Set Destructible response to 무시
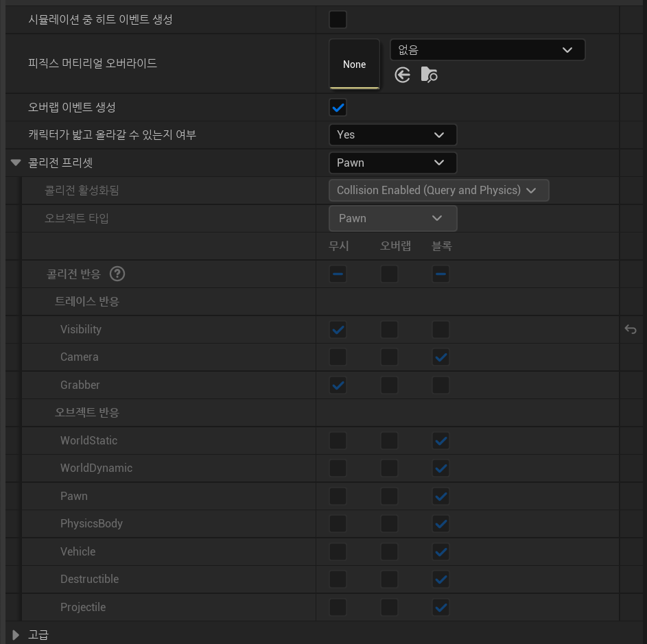Image resolution: width=647 pixels, height=644 pixels. point(338,580)
